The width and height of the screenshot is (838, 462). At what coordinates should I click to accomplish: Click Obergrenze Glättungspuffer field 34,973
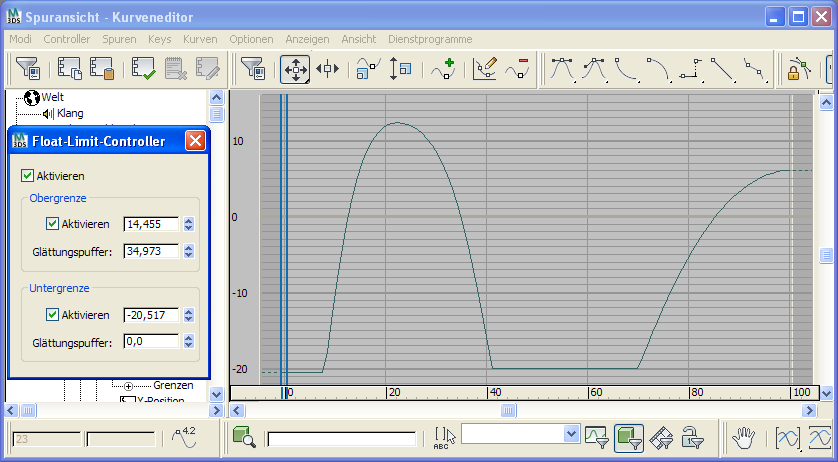[x=151, y=251]
